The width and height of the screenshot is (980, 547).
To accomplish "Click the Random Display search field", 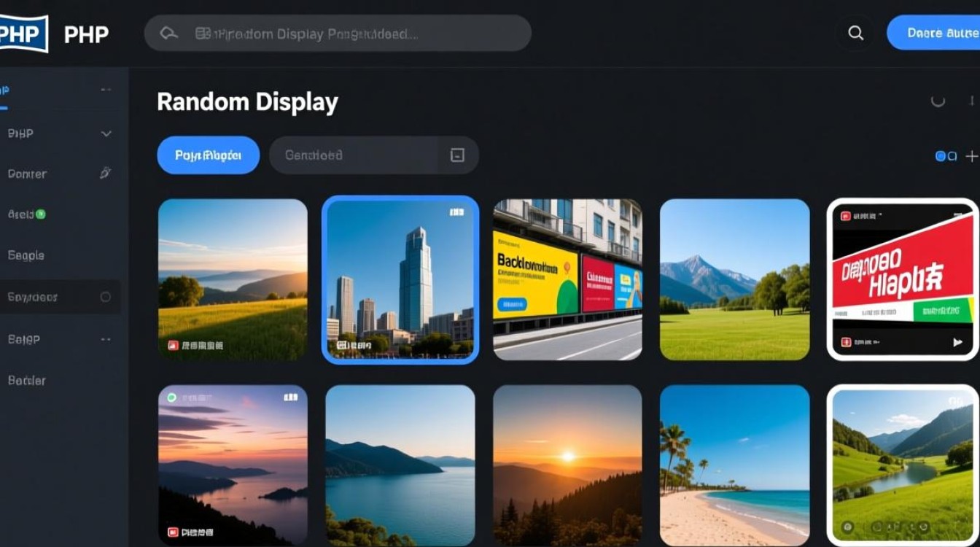I will coord(337,34).
